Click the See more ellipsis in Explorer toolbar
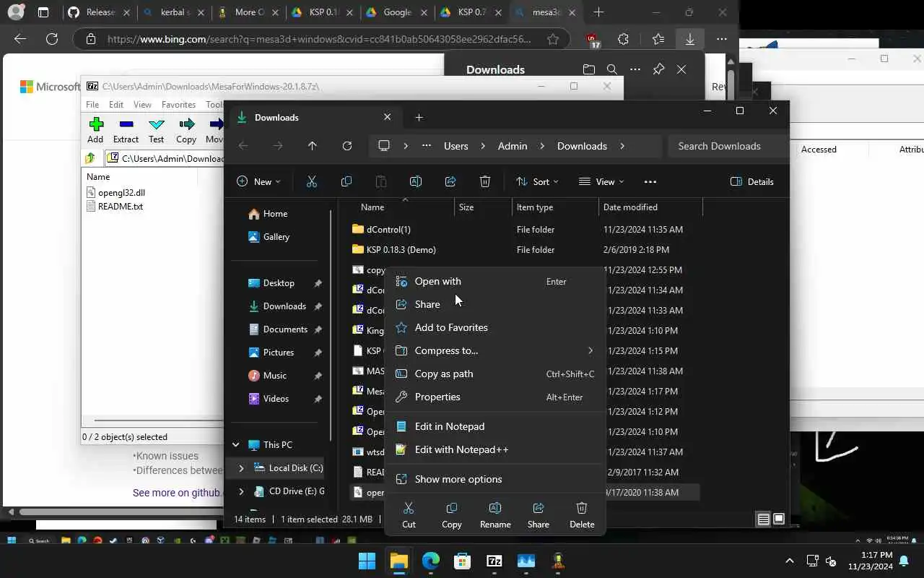 coord(650,181)
